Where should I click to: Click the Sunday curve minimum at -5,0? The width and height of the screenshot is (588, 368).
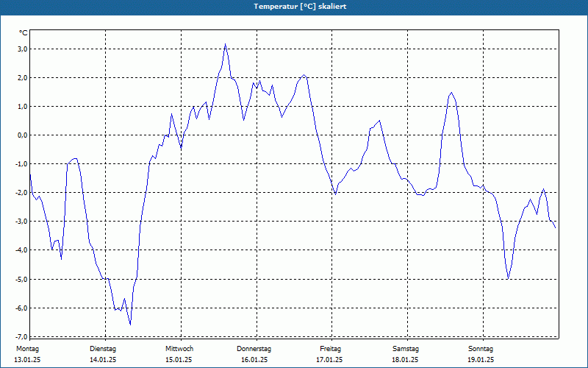508,279
